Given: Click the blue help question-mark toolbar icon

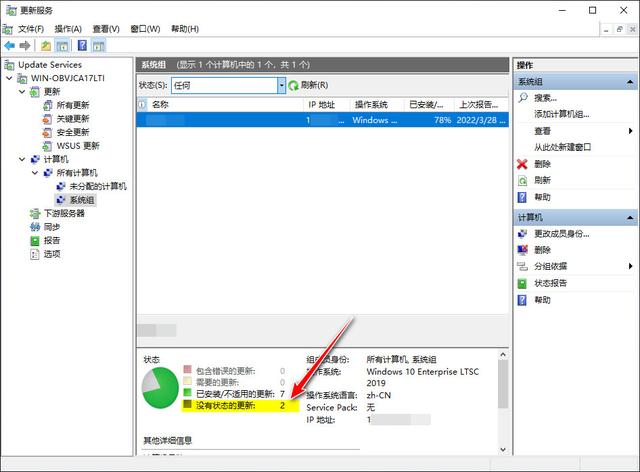Looking at the screenshot, I should [82, 46].
